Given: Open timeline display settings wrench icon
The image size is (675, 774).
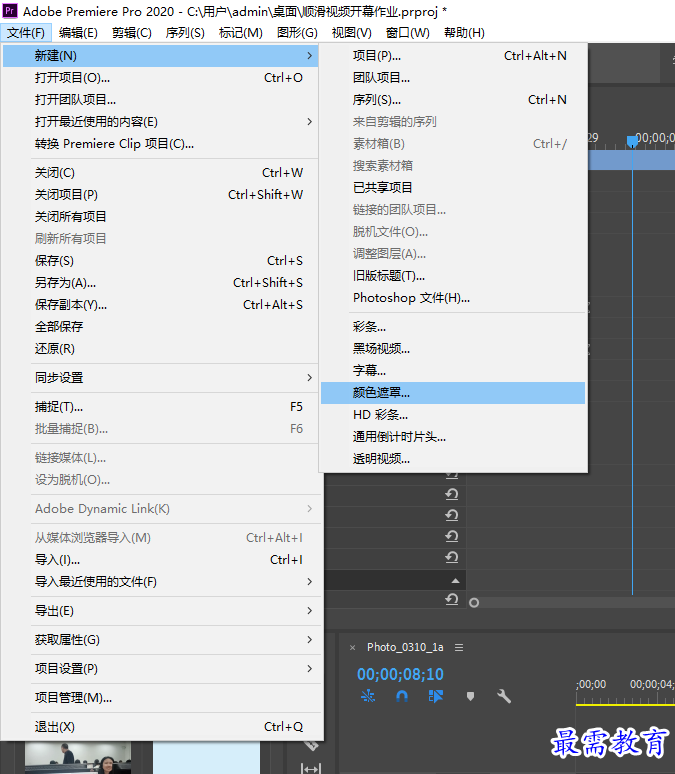Looking at the screenshot, I should (504, 696).
